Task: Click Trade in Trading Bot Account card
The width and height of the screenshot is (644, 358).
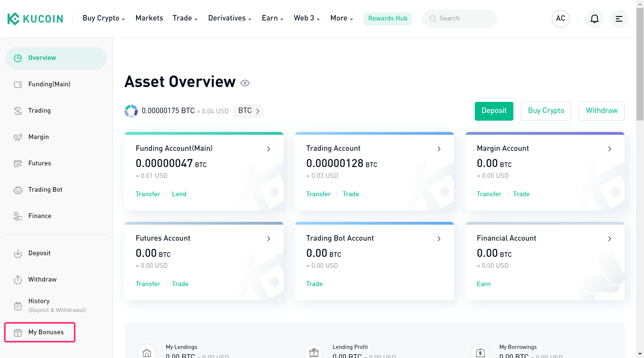Action: (314, 284)
